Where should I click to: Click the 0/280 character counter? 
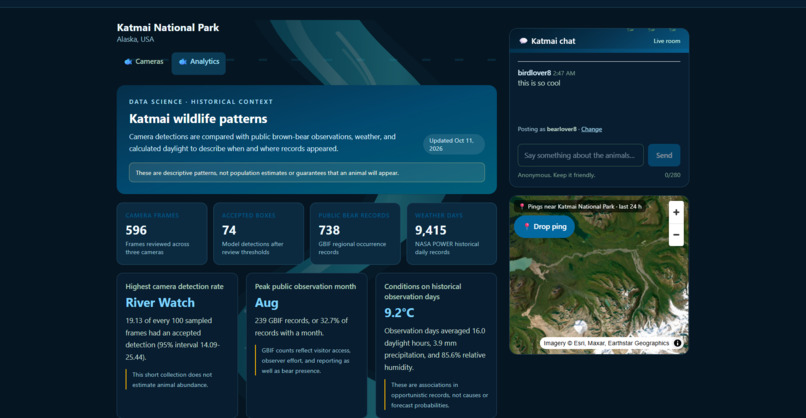click(672, 175)
